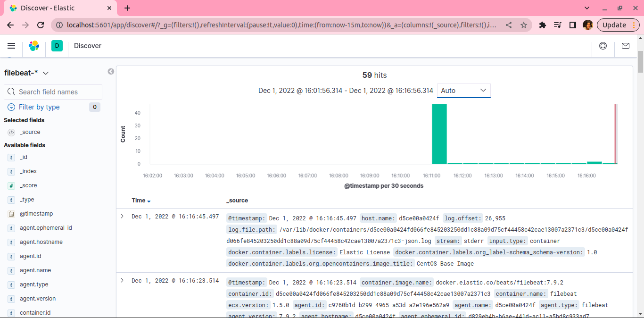Focus the Search field names input
644x318 pixels.
tap(53, 92)
